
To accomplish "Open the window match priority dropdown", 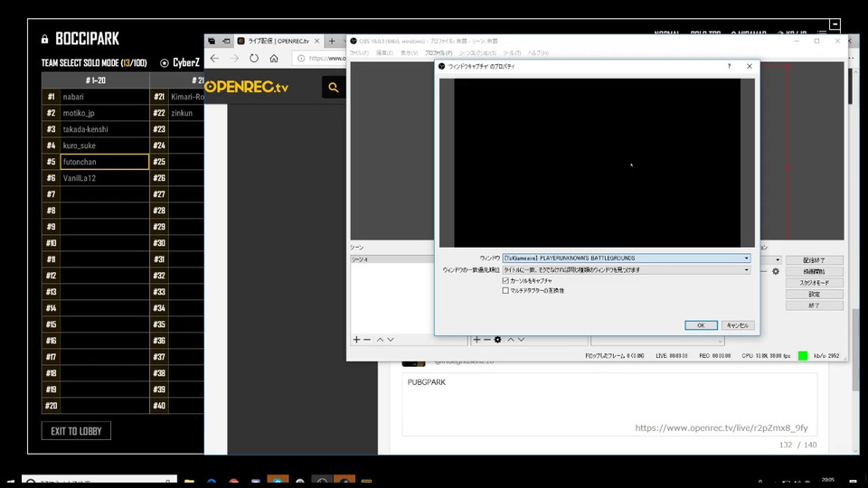I will coord(627,270).
